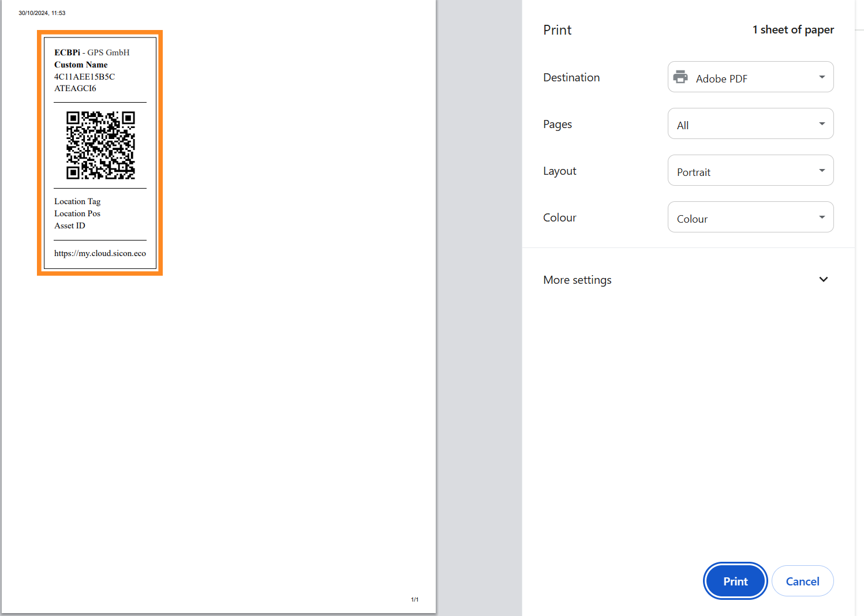Click the ECBPi - GPS GmbH title text
This screenshot has width=864, height=616.
click(x=92, y=52)
